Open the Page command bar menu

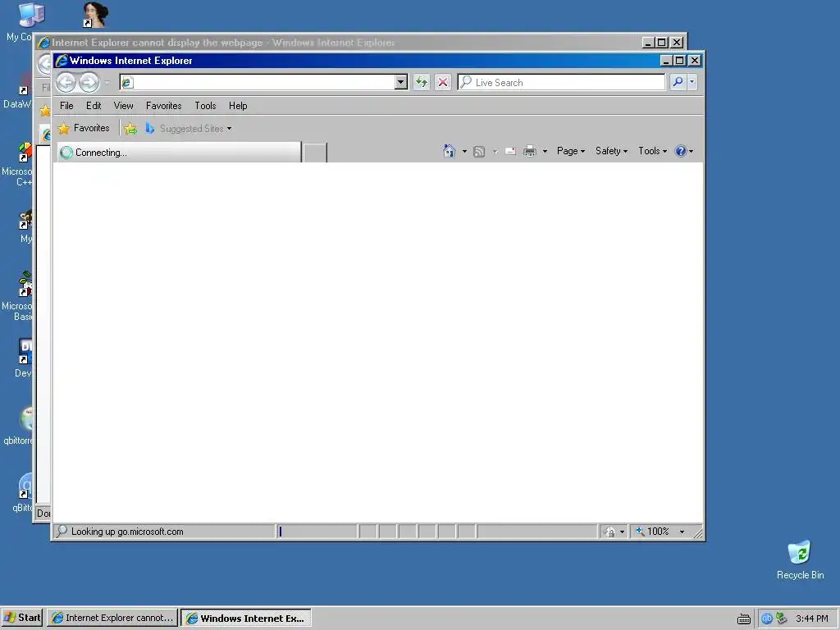(571, 151)
